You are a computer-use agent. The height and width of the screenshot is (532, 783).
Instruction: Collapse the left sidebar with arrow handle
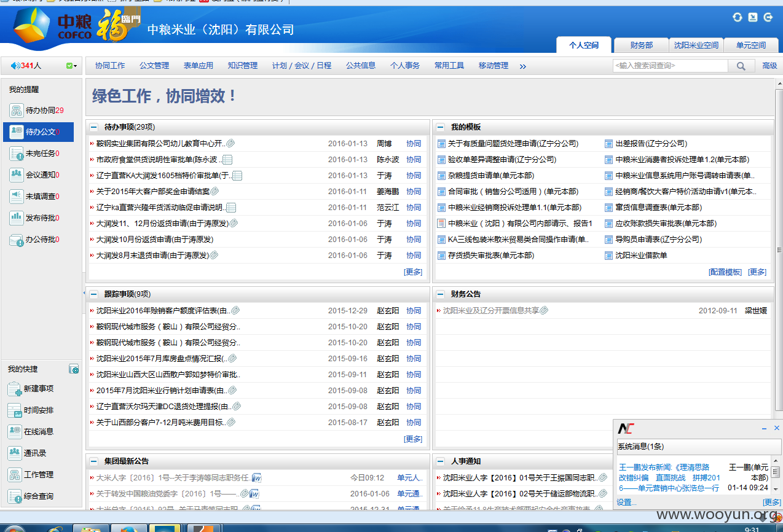tap(84, 294)
